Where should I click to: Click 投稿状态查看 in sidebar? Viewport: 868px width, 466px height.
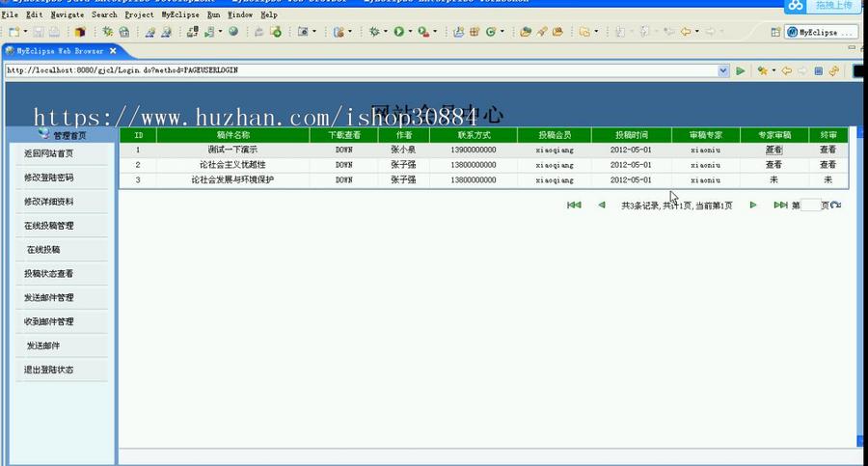click(49, 274)
